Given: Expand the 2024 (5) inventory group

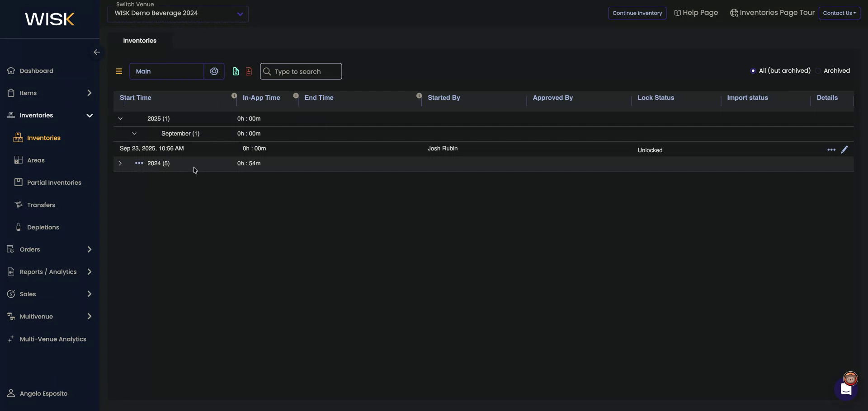Looking at the screenshot, I should (120, 163).
